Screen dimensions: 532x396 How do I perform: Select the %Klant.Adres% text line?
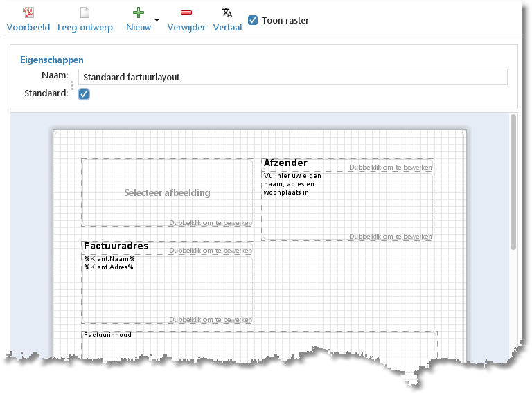109,267
